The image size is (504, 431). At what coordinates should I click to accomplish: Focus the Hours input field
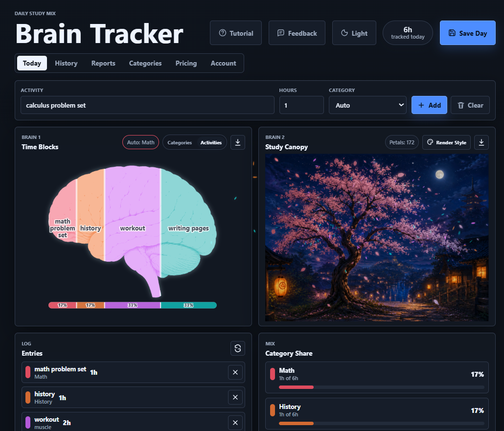301,105
